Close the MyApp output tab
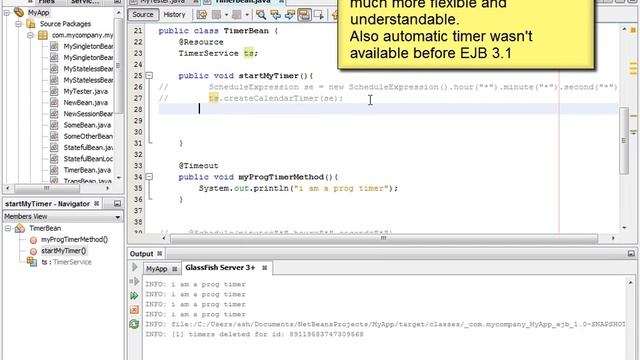 174,269
